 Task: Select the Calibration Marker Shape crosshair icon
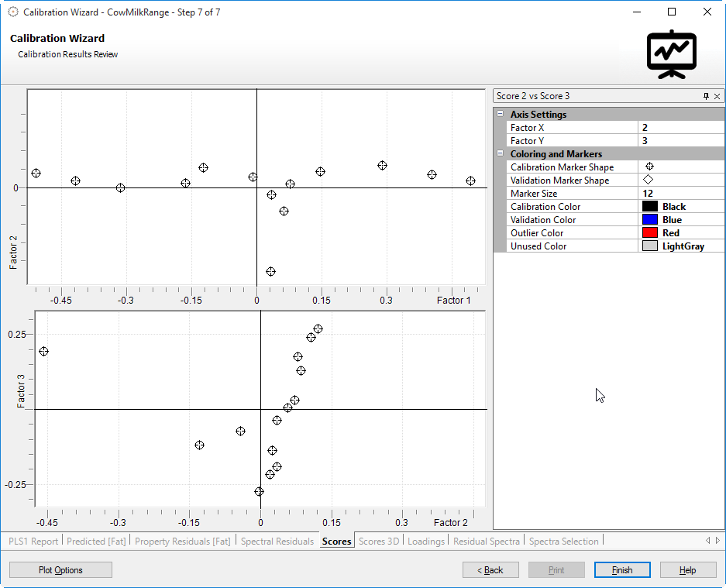click(x=649, y=167)
